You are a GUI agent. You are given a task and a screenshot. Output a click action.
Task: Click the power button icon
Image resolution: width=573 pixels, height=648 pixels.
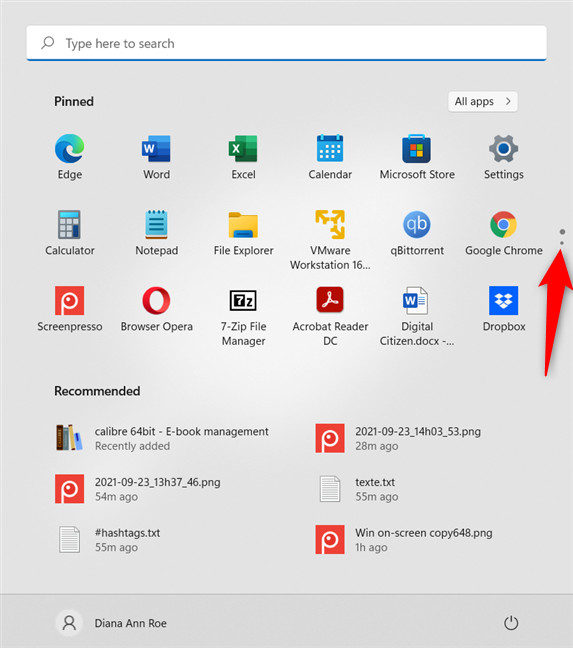coord(511,623)
